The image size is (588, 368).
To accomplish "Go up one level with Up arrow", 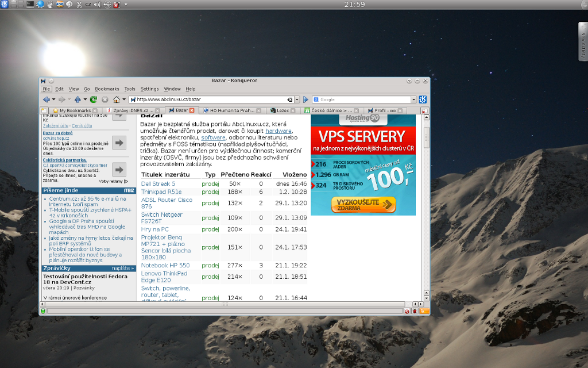I will pyautogui.click(x=78, y=99).
